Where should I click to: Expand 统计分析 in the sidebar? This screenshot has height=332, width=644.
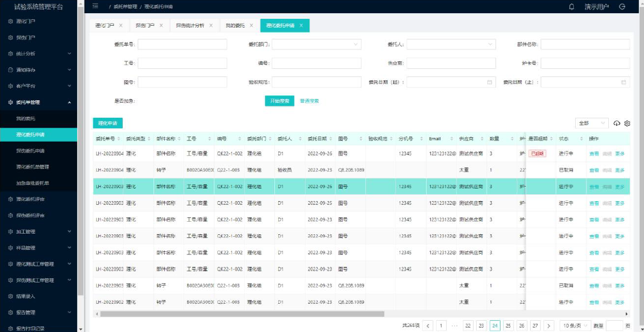click(x=38, y=53)
